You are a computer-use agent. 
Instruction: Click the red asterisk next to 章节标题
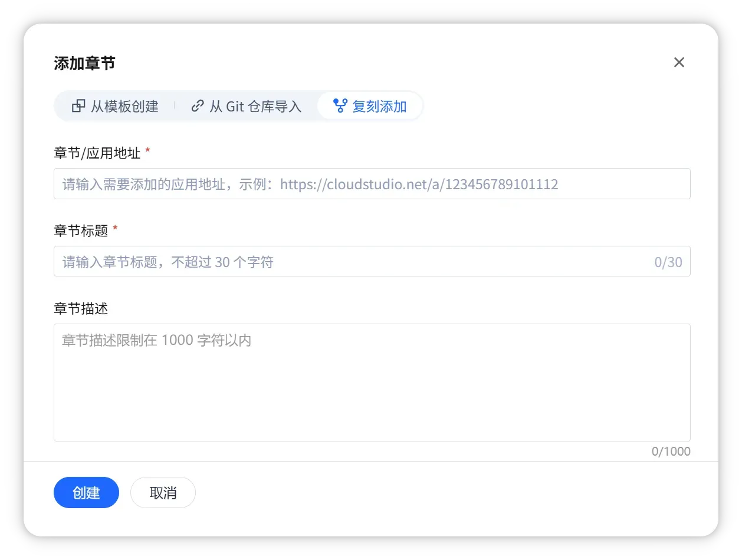[x=115, y=230]
